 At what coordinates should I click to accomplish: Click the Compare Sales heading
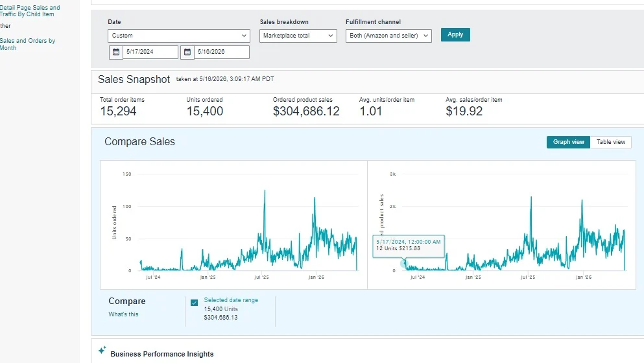(x=139, y=142)
